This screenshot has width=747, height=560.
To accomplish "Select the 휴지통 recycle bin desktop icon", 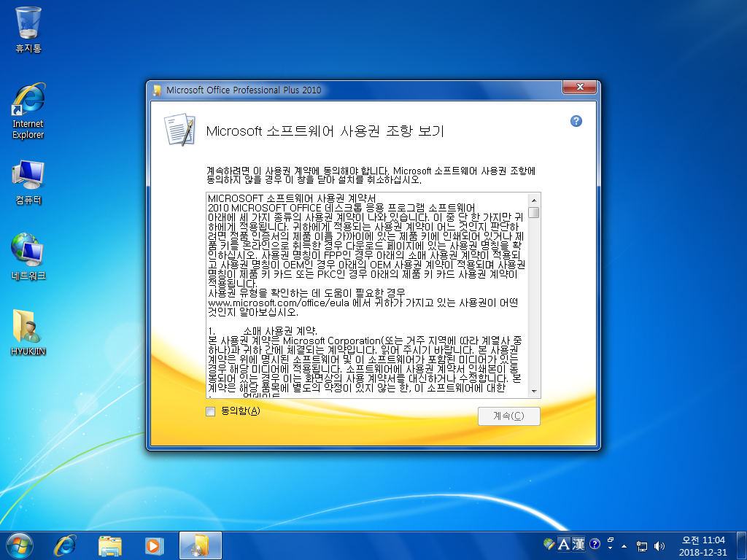I will click(28, 29).
